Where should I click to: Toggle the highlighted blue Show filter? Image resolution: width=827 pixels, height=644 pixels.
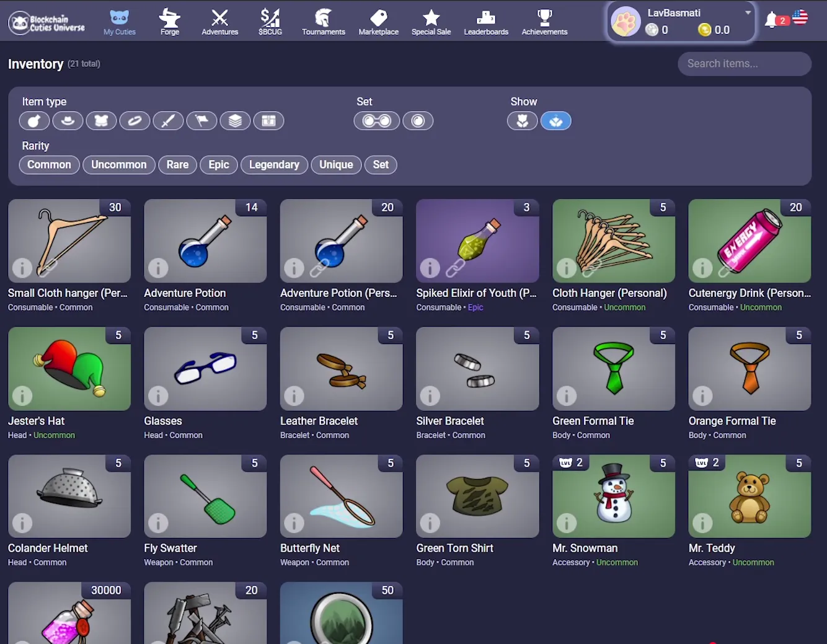[556, 121]
